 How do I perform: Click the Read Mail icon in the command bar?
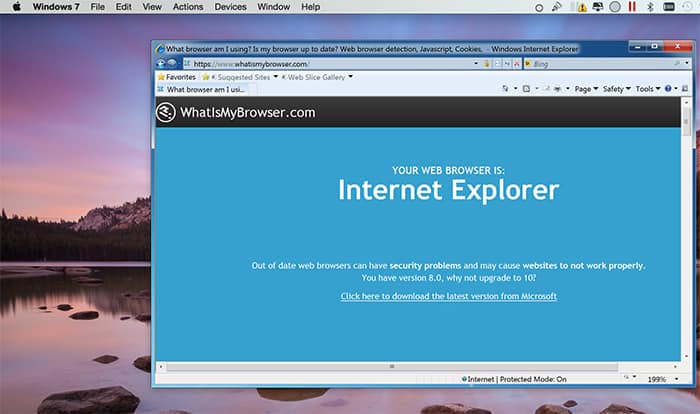pos(546,88)
